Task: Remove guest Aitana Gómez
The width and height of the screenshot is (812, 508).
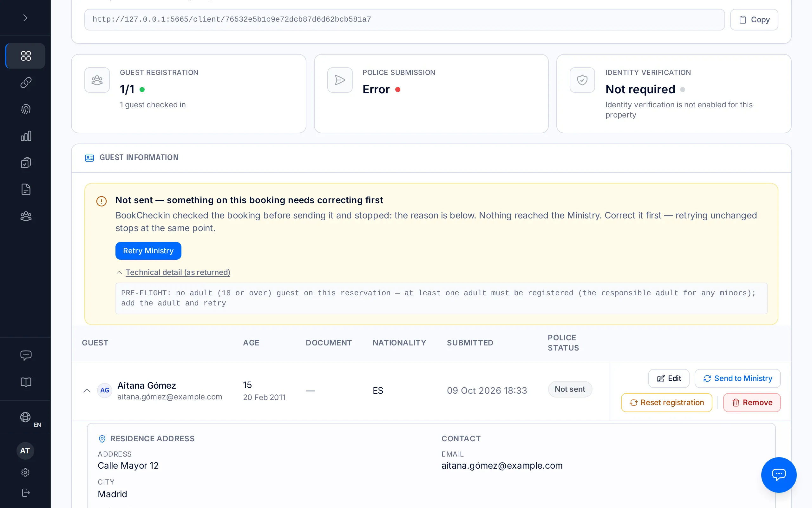Action: pyautogui.click(x=752, y=403)
